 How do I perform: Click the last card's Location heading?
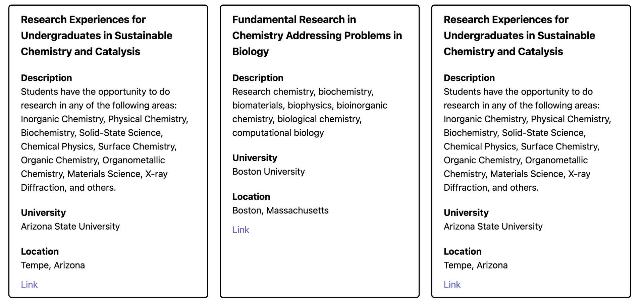pyautogui.click(x=463, y=251)
